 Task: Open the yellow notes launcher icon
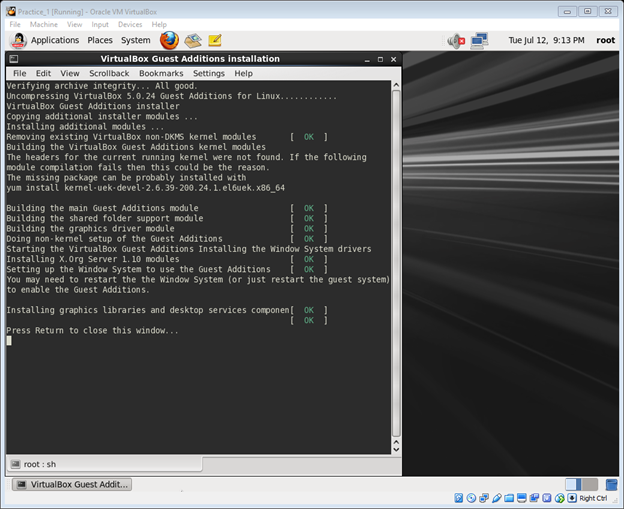(215, 40)
